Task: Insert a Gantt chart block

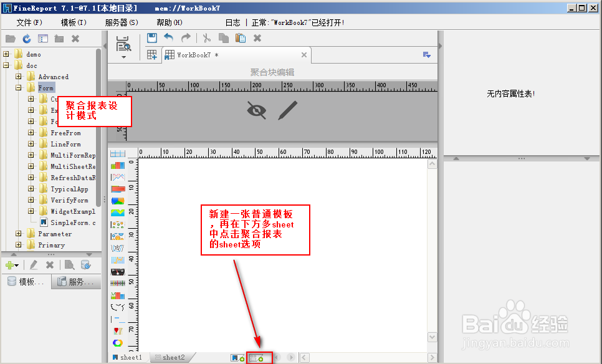Action: click(118, 319)
